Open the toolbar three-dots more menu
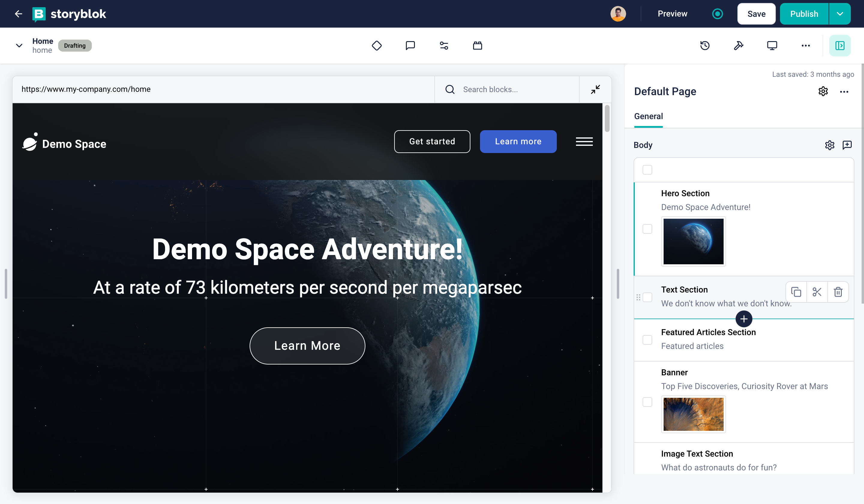The width and height of the screenshot is (864, 504). (x=806, y=46)
